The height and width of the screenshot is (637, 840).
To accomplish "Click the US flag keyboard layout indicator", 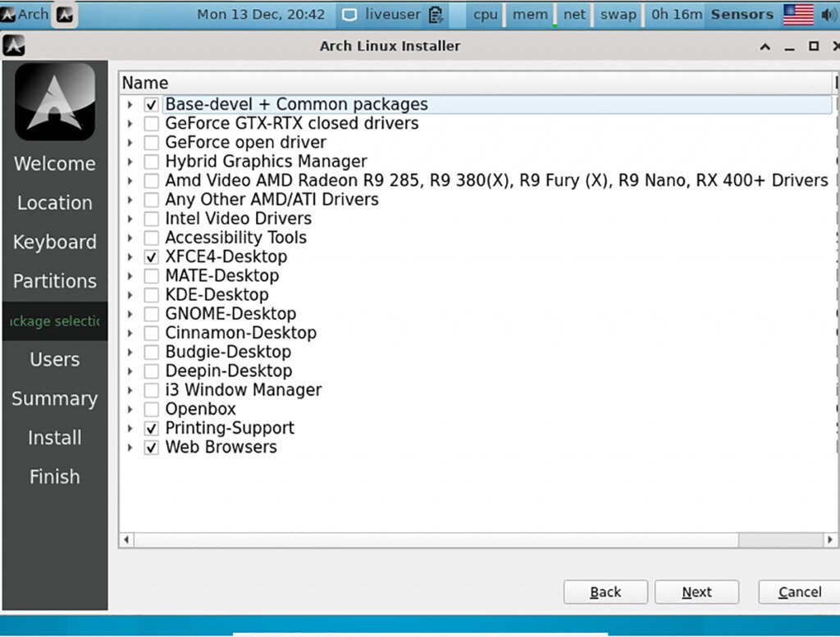I will [x=797, y=14].
